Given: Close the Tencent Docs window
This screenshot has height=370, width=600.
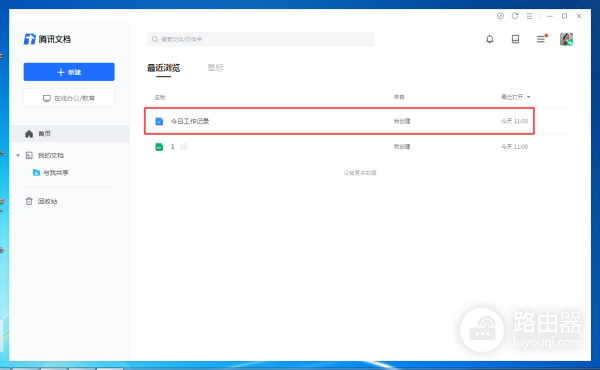Looking at the screenshot, I should pos(579,16).
